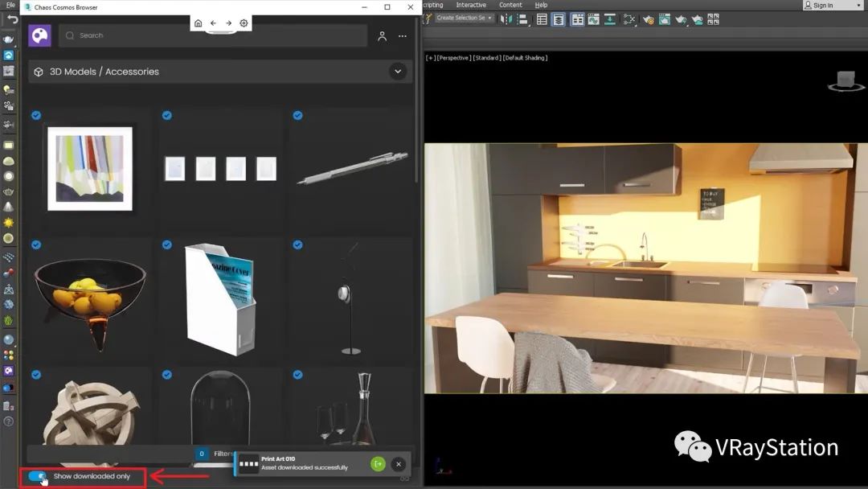Open the three-dots more options menu

pos(403,36)
